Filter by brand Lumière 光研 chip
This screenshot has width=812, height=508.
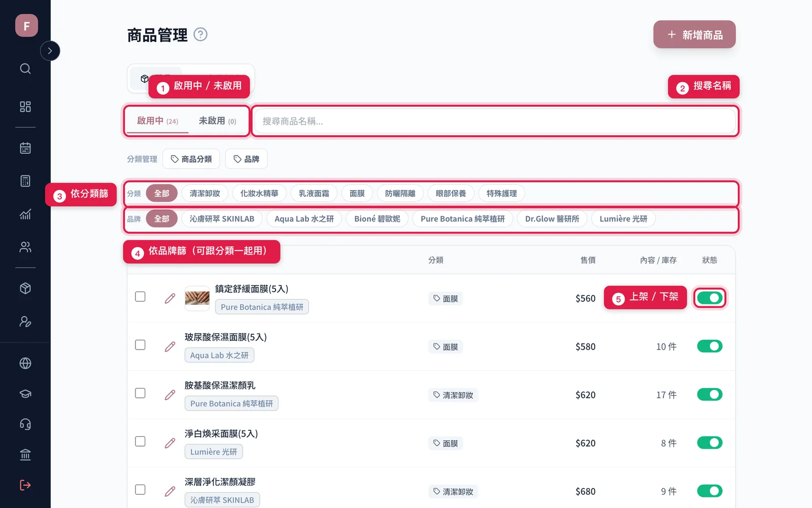(623, 219)
